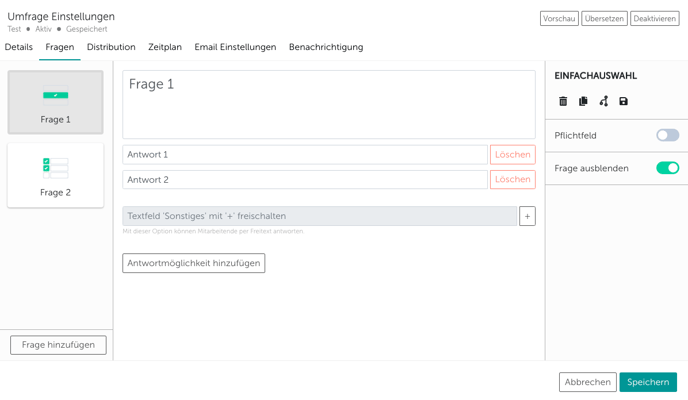
Task: Click the Deaktivieren button
Action: tap(655, 18)
